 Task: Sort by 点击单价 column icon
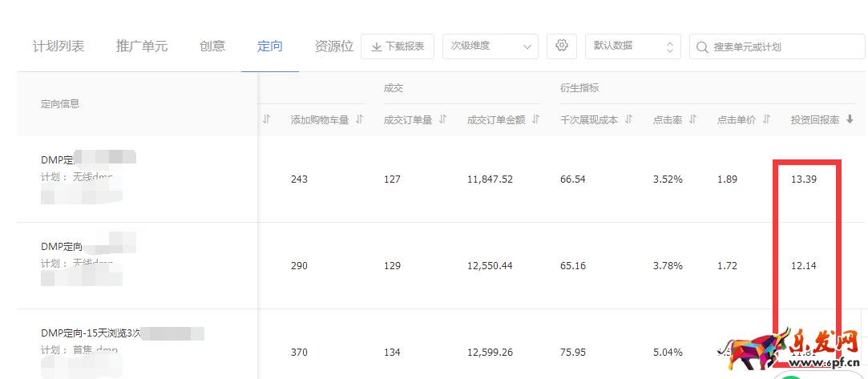pyautogui.click(x=767, y=119)
